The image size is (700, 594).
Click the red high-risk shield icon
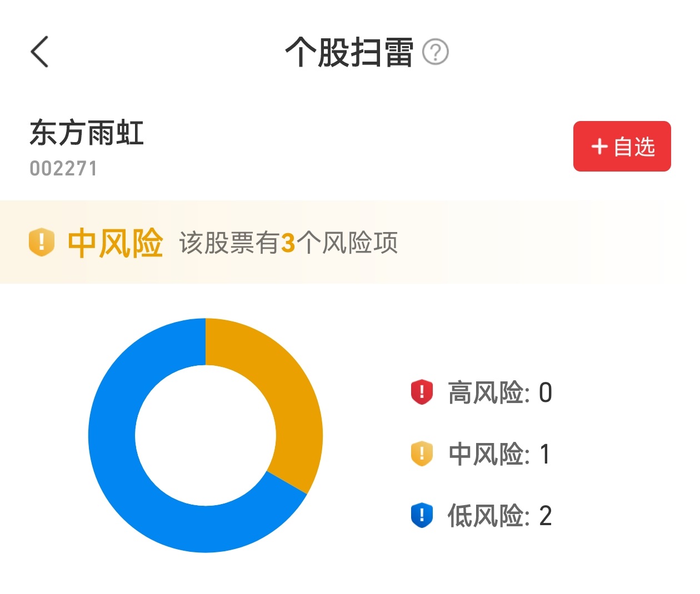coord(422,392)
